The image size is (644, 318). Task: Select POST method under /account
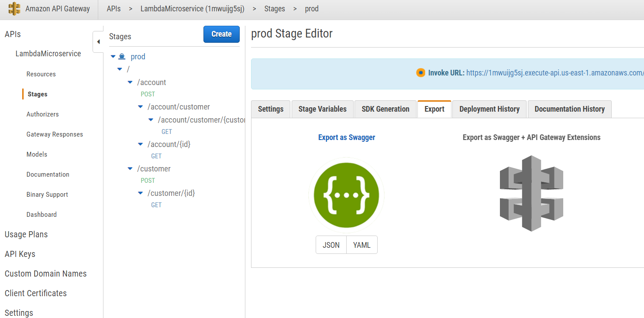(148, 94)
